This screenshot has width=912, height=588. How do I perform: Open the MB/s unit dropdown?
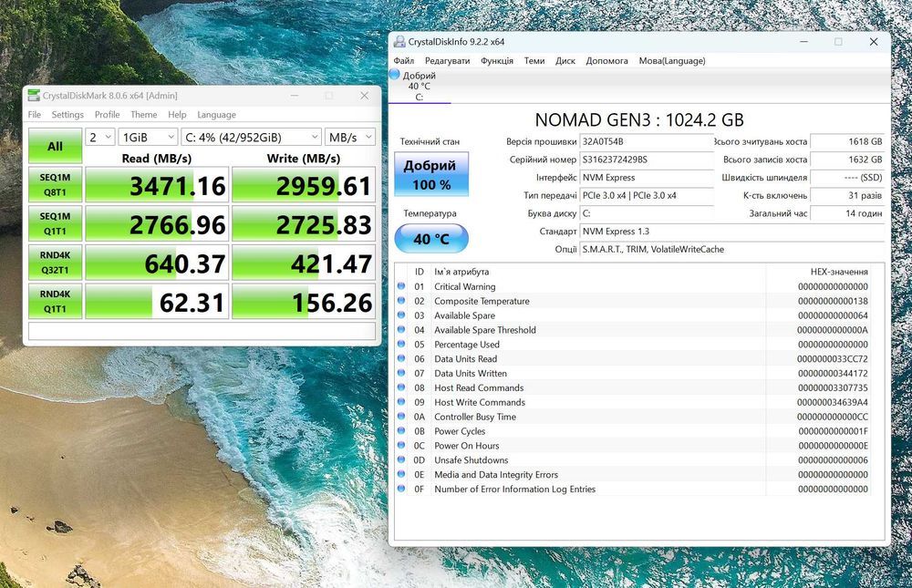[349, 138]
